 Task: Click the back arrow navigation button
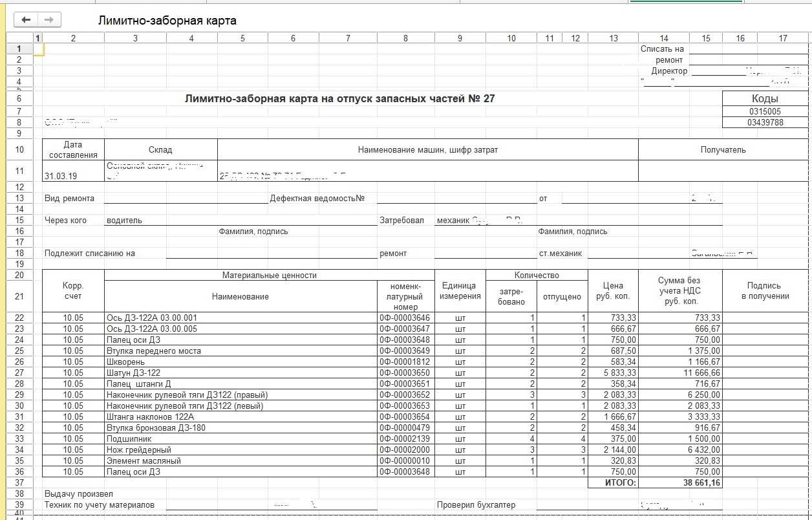(26, 20)
